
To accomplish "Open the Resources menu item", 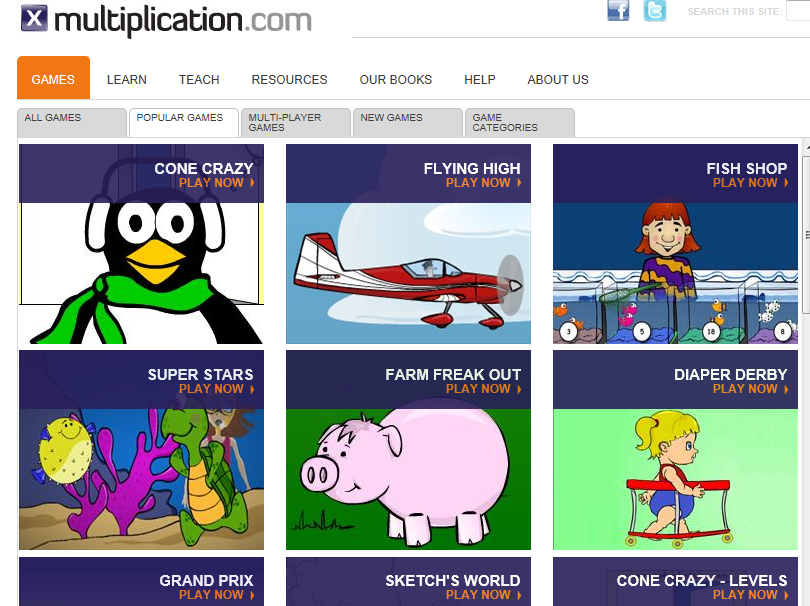I will tap(289, 80).
